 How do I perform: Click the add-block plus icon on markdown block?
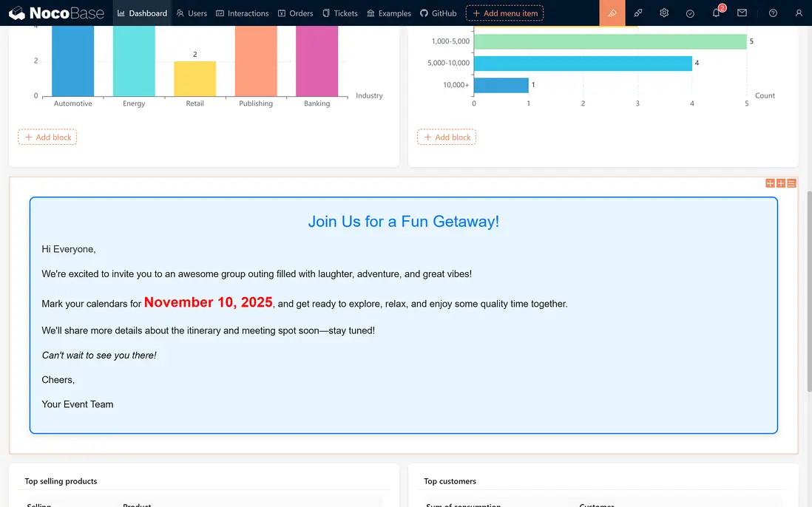(x=781, y=183)
